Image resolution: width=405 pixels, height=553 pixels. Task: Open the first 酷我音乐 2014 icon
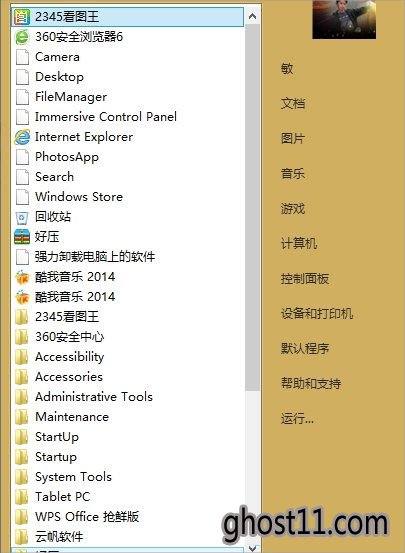click(x=22, y=277)
